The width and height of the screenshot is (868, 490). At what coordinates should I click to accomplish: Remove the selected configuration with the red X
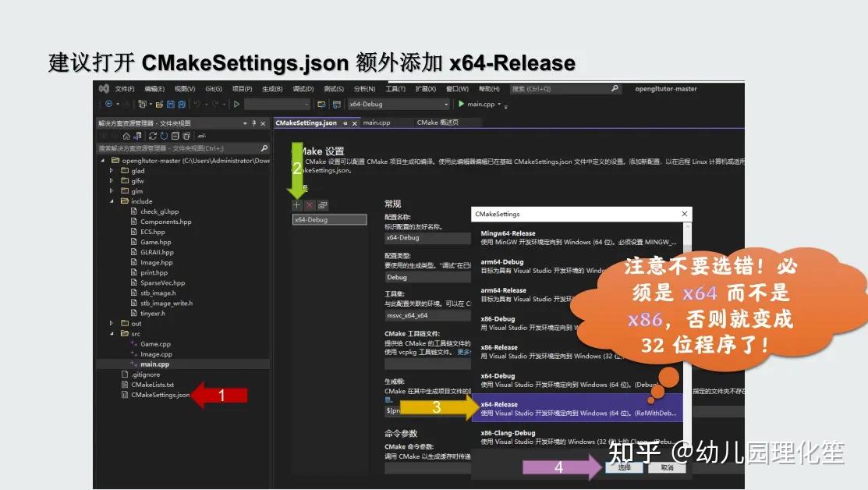coord(310,204)
